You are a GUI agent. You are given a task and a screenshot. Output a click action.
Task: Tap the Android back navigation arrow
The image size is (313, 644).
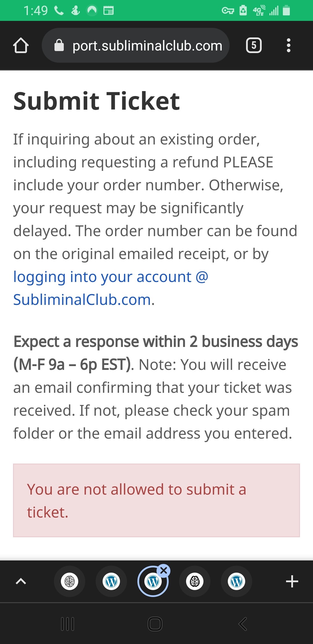243,624
